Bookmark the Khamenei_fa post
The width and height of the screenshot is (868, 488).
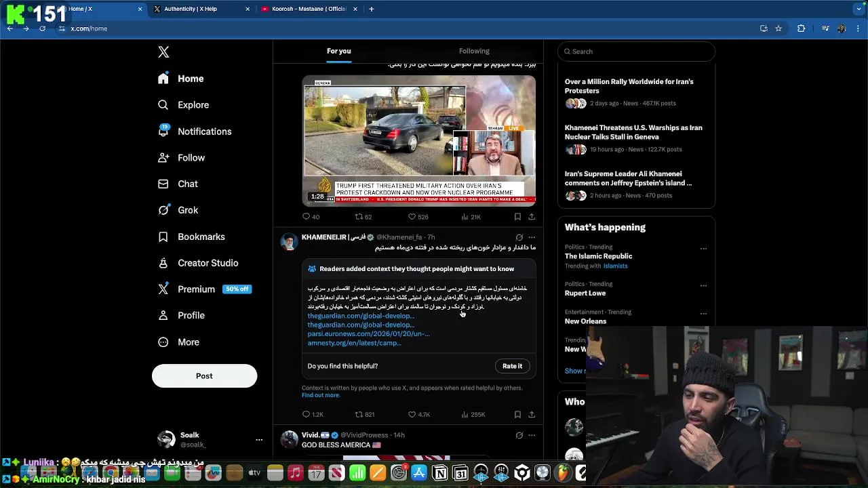[x=517, y=414]
